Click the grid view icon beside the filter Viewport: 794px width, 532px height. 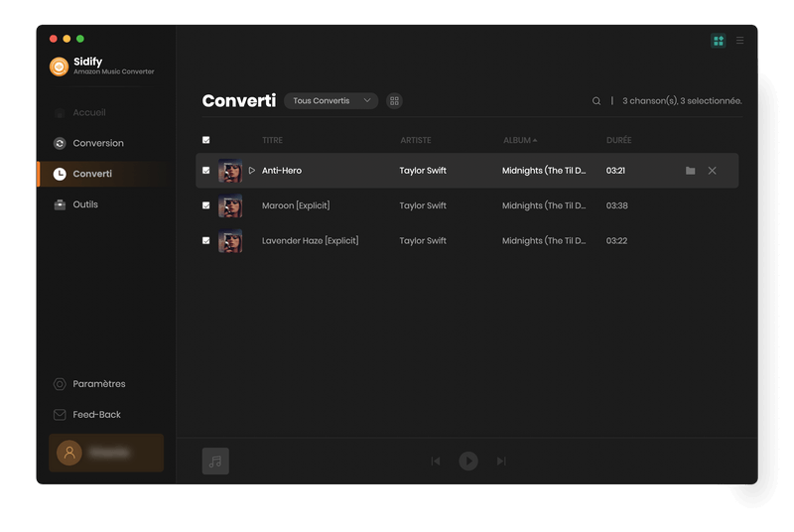pos(394,101)
